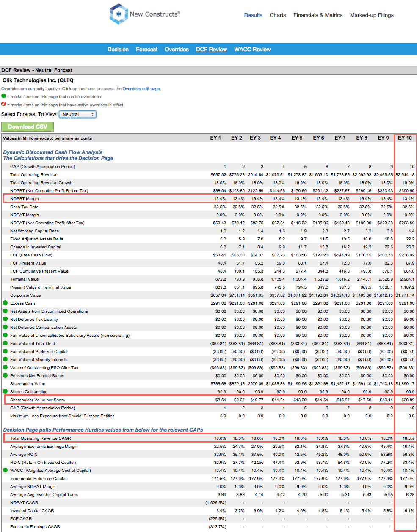Click the $1,899.17 shareholder value cell
The width and height of the screenshot is (417, 532).
coord(405,383)
